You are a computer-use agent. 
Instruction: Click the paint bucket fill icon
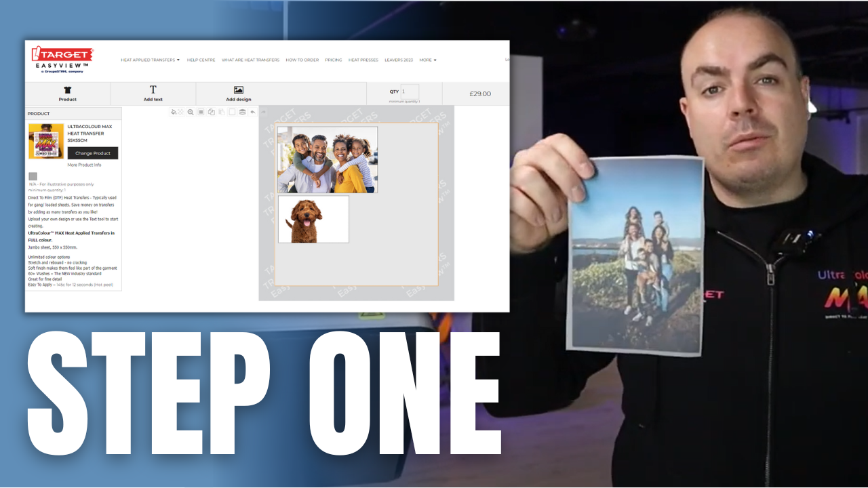click(174, 112)
